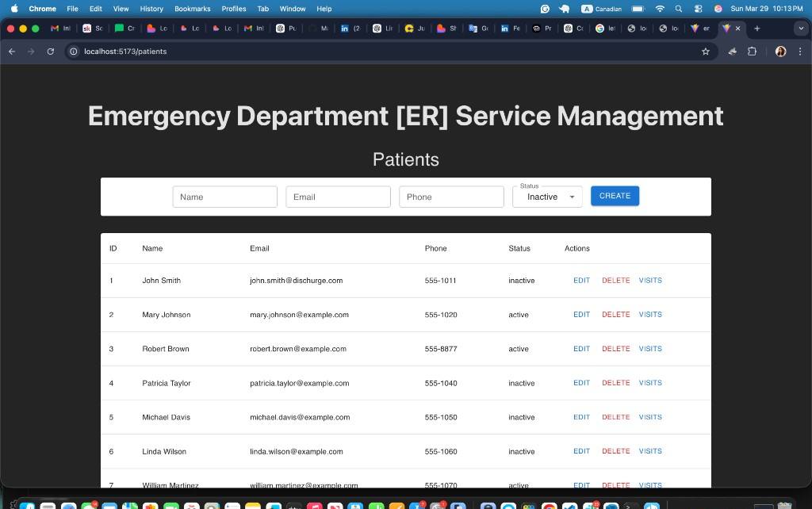
Task: Open the Status dropdown showing Inactive
Action: pos(547,197)
